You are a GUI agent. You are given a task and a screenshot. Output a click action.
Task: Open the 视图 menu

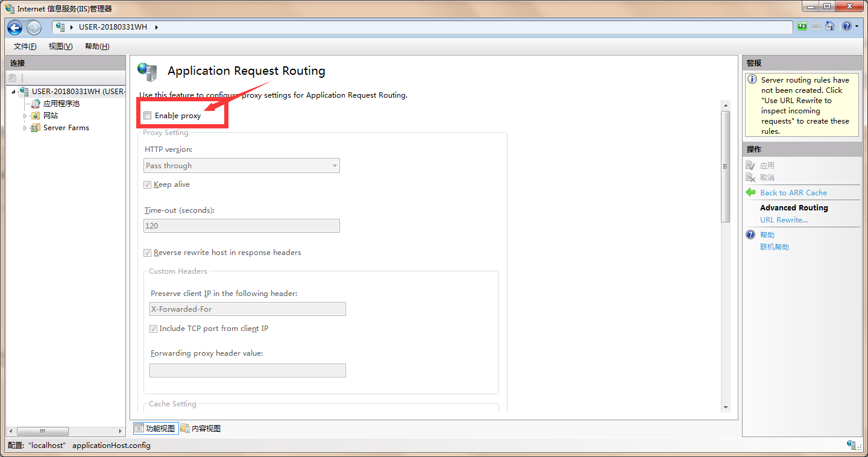60,46
